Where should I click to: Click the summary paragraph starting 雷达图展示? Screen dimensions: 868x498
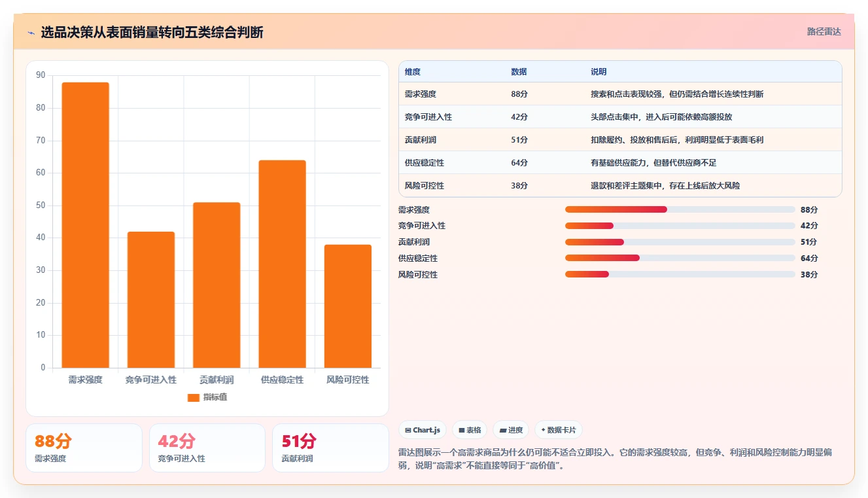[615, 459]
